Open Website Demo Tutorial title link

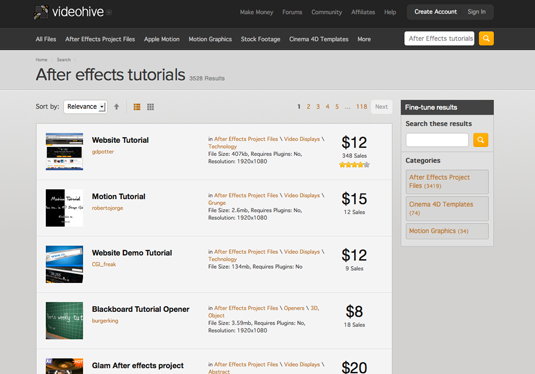click(132, 253)
